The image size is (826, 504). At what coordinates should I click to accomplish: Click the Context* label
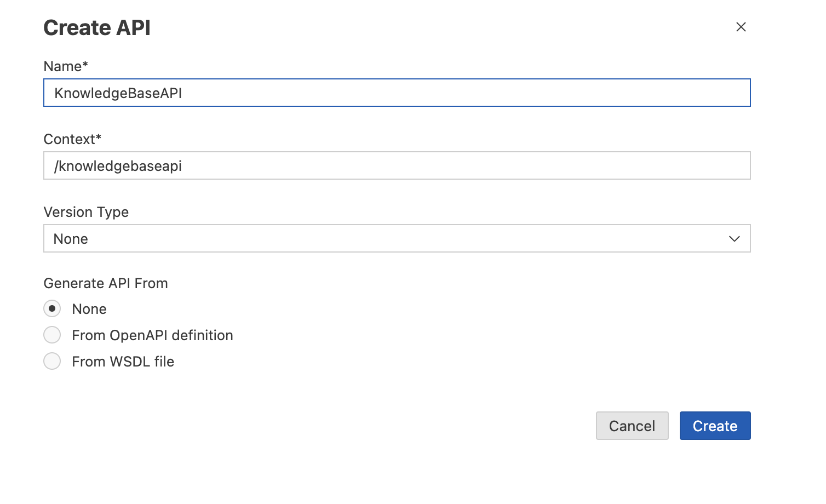(72, 139)
